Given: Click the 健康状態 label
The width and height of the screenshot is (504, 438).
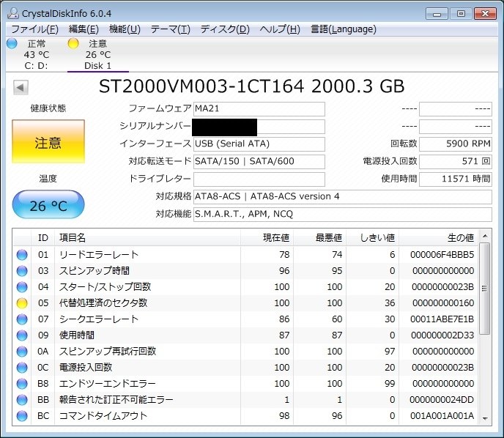Looking at the screenshot, I should pyautogui.click(x=48, y=108).
